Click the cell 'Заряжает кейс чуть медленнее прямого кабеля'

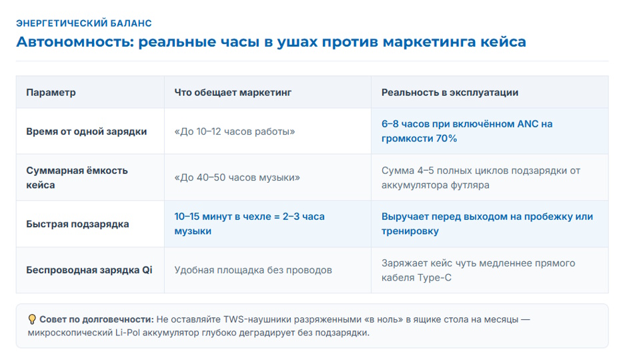(490, 270)
